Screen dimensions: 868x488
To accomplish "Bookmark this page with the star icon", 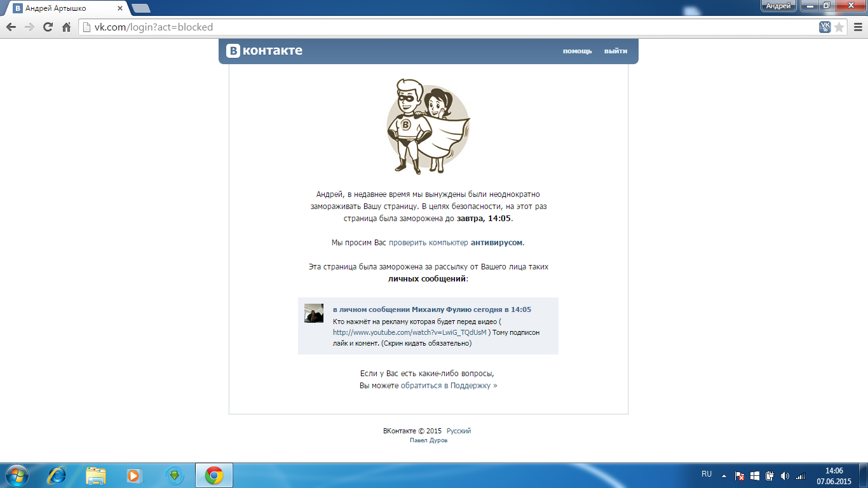I will point(839,27).
